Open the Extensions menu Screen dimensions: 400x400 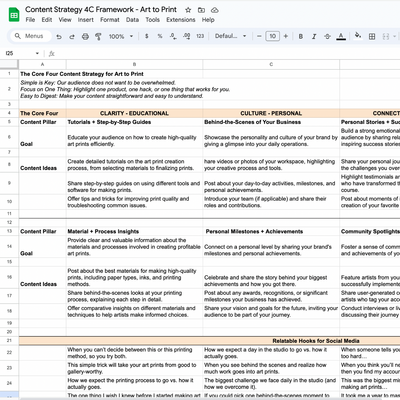click(x=181, y=20)
